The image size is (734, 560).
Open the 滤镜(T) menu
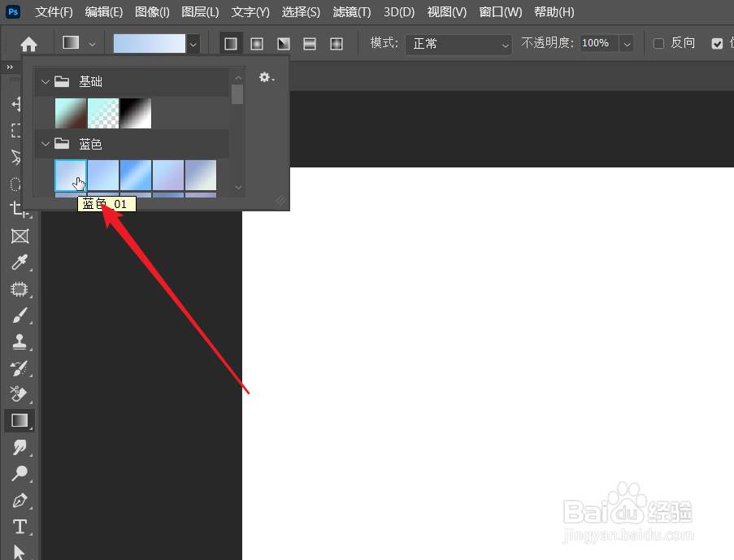tap(351, 12)
